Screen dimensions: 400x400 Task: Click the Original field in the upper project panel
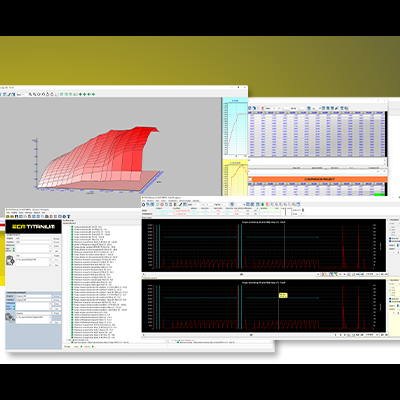33,238
